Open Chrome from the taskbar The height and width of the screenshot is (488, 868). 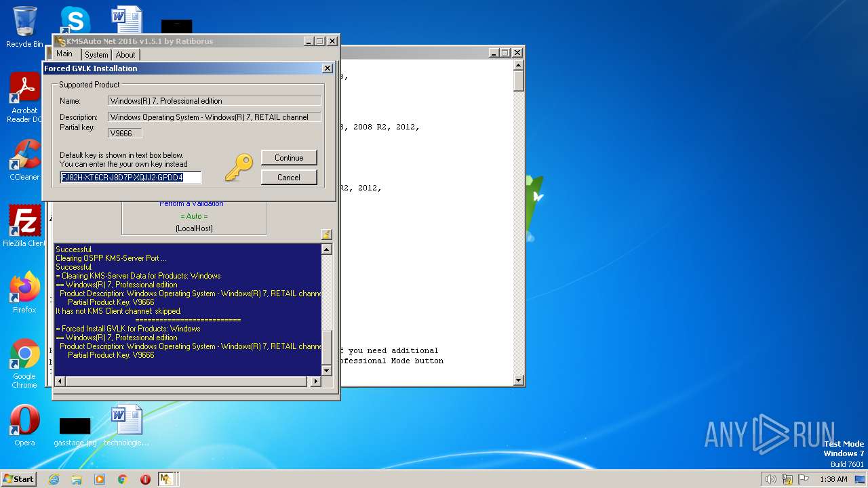coord(122,479)
